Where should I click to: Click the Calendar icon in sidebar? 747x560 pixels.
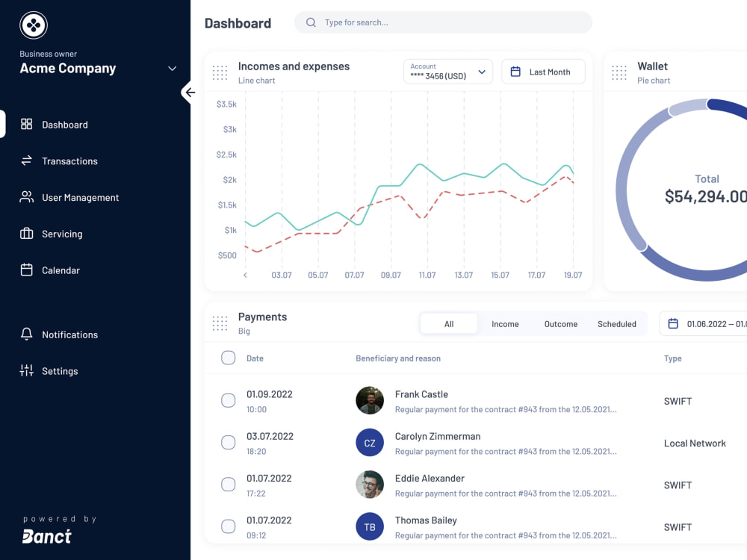pyautogui.click(x=27, y=270)
